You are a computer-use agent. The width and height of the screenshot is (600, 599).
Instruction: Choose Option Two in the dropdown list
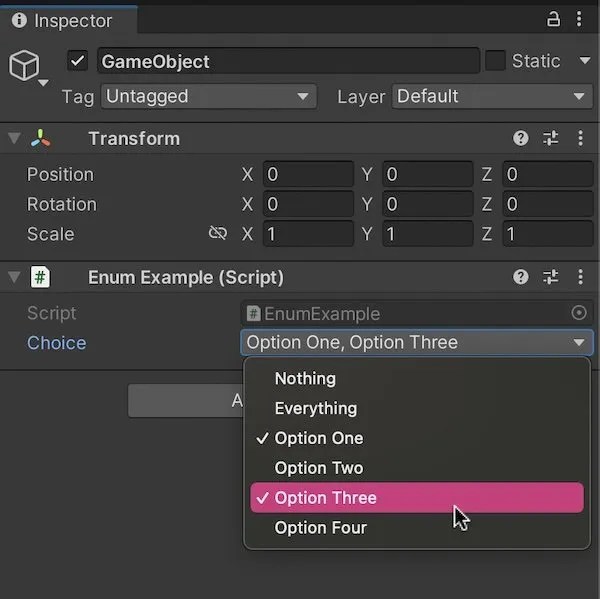point(319,468)
